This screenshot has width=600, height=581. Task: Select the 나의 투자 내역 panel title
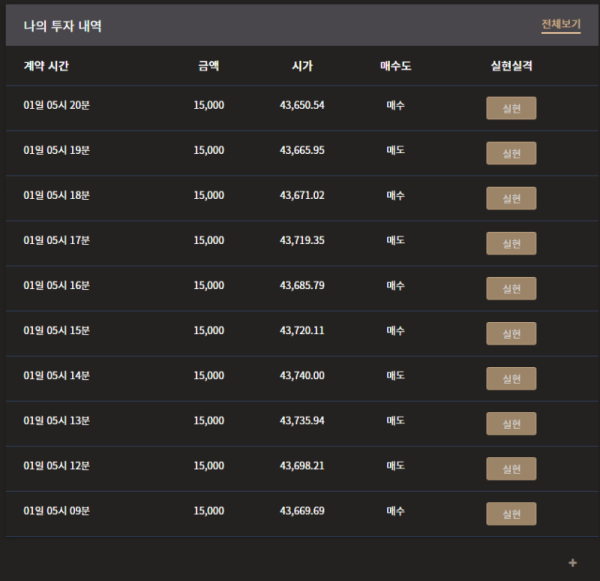click(62, 26)
